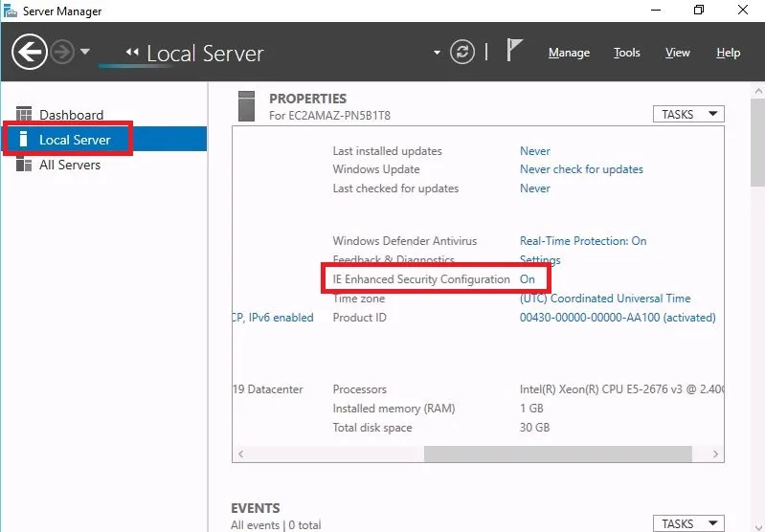Toggle IE Enhanced Security Configuration On link
This screenshot has width=765, height=532.
point(528,278)
